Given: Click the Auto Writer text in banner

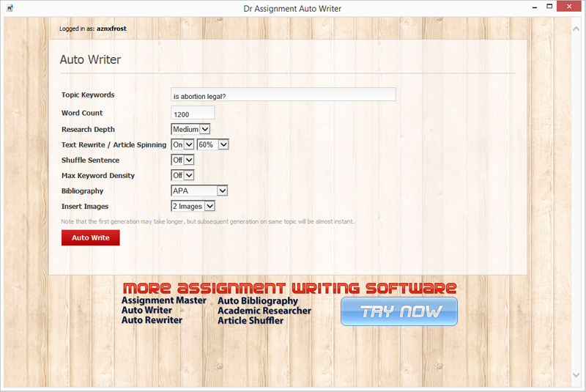Looking at the screenshot, I should tap(146, 310).
